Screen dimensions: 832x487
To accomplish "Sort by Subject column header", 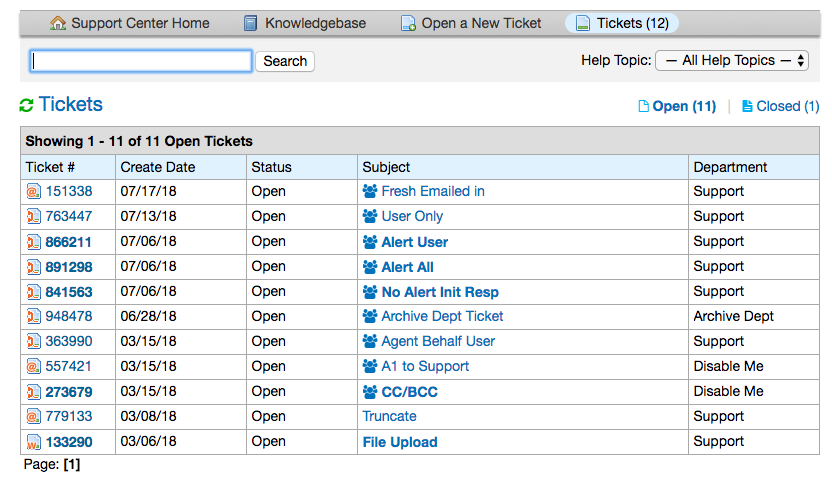I will coord(386,167).
